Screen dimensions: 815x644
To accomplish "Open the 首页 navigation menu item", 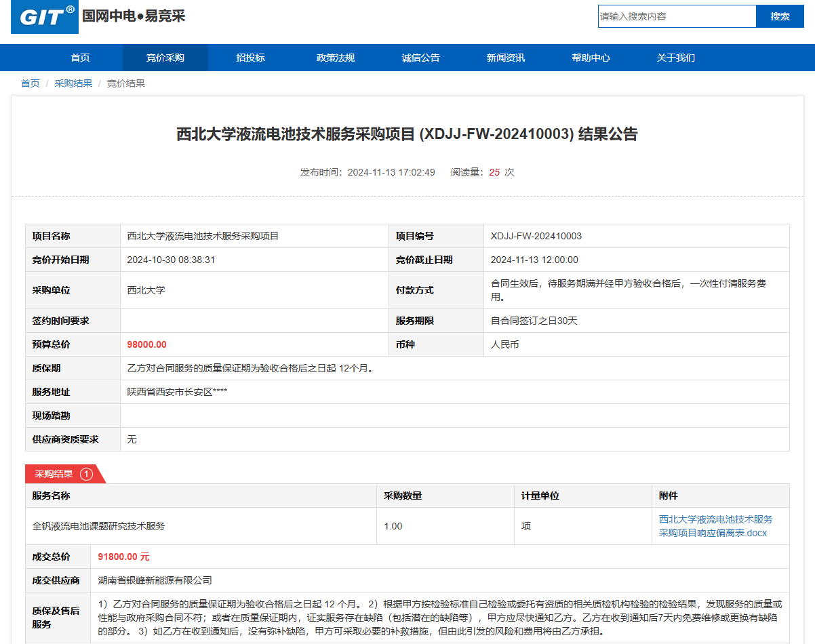I will tap(80, 58).
